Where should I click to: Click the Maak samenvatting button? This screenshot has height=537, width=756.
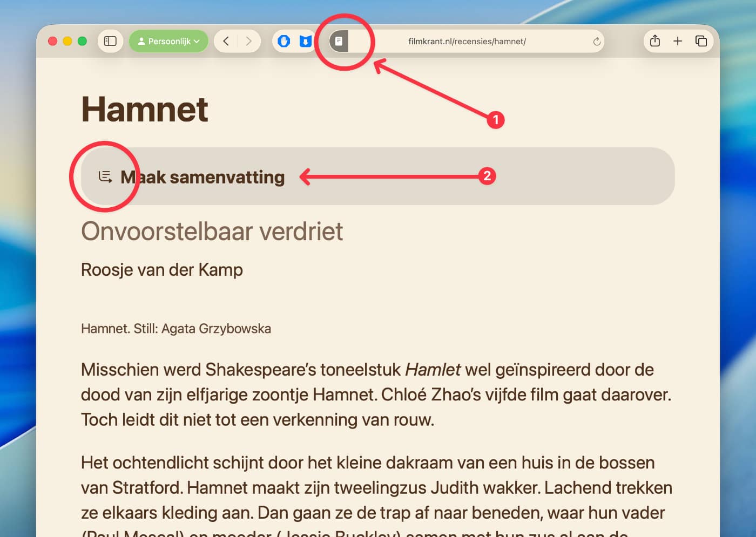point(202,176)
